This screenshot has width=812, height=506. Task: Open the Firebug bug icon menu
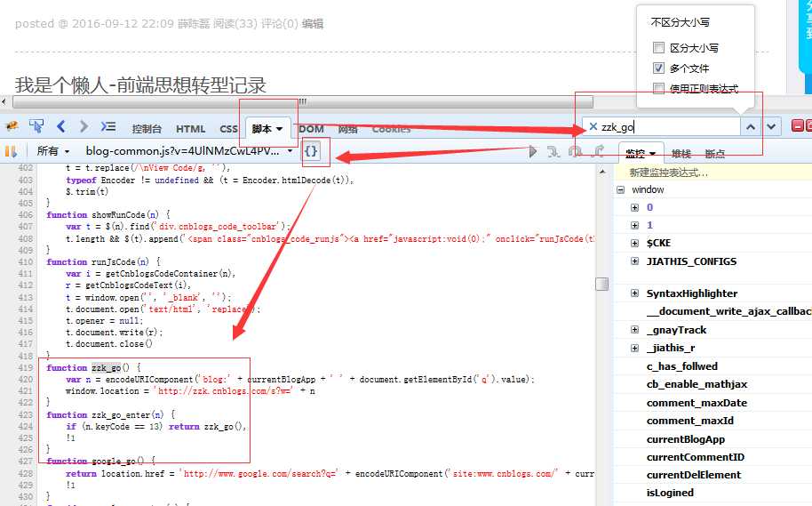(12, 126)
